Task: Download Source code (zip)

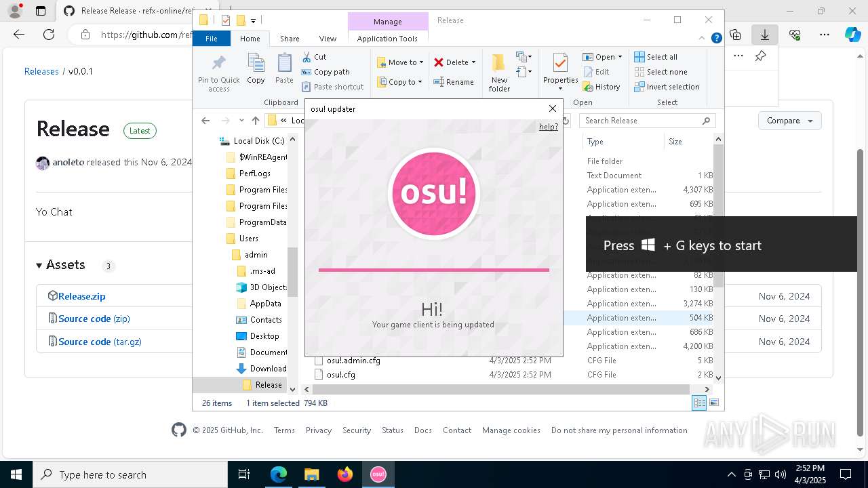Action: [x=94, y=319]
